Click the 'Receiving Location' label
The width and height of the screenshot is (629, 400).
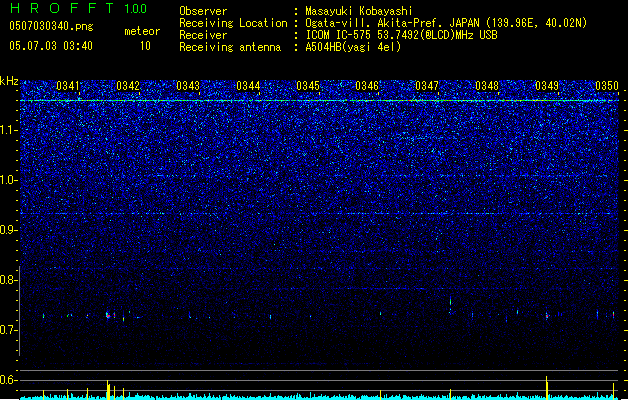point(233,23)
